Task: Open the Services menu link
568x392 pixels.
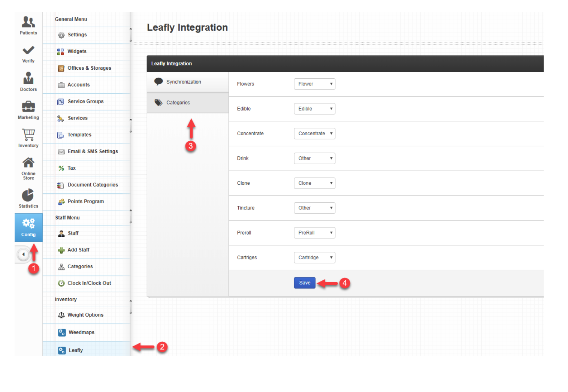Action: click(78, 118)
